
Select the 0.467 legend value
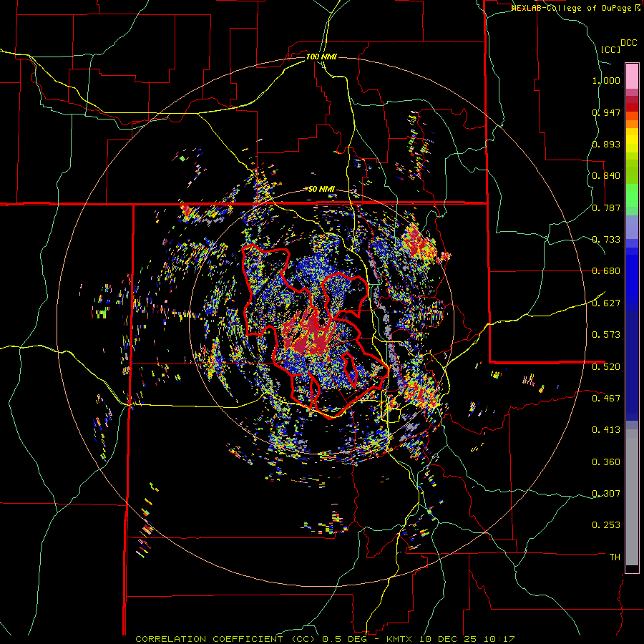click(606, 398)
